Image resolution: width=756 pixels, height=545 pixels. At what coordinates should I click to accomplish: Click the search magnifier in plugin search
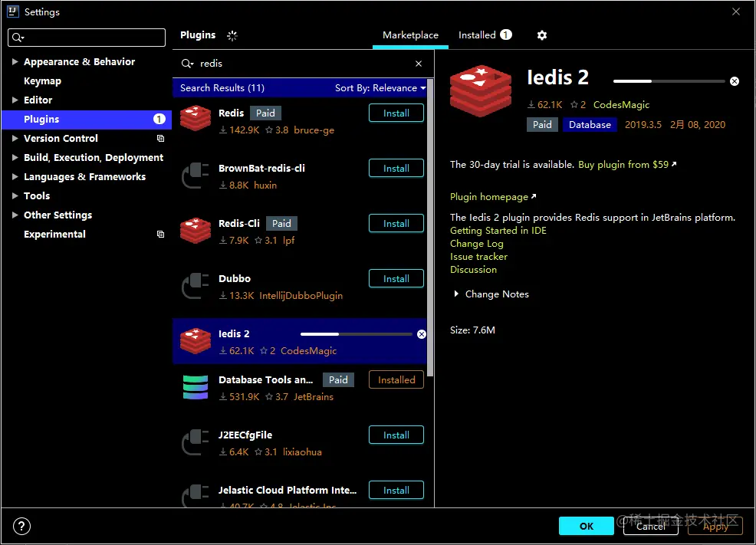pos(187,64)
